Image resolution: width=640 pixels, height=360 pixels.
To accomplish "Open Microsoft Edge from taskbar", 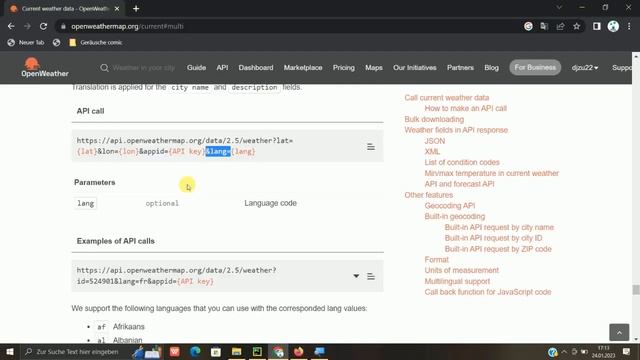I will (195, 352).
